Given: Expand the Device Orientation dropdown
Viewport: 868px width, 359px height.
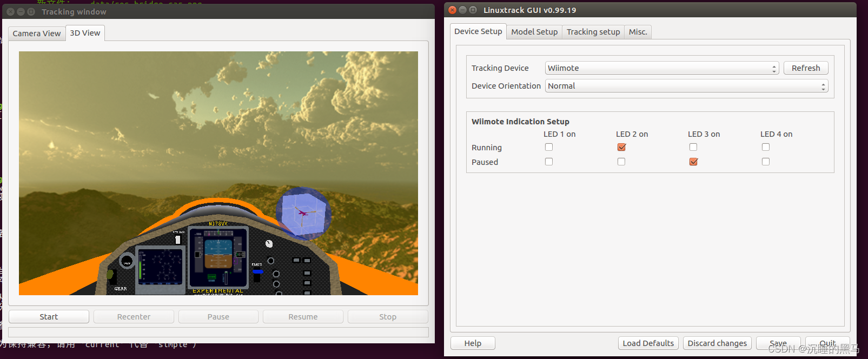Looking at the screenshot, I should 686,86.
